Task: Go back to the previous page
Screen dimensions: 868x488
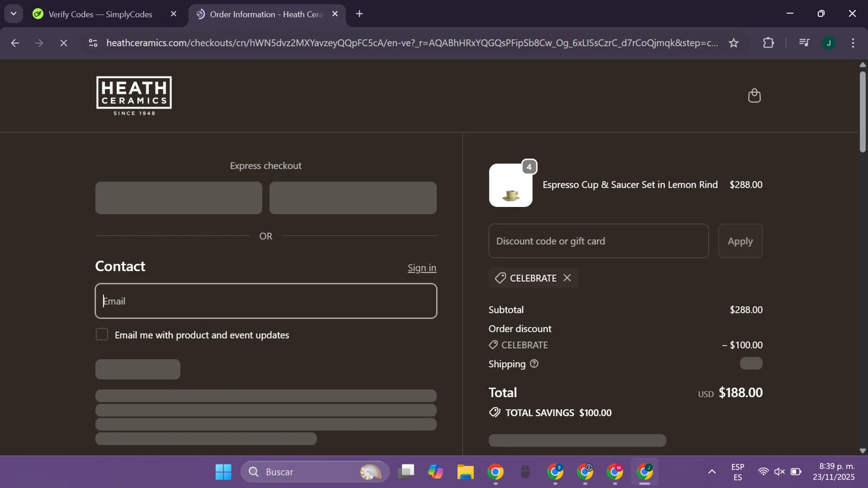Action: (x=15, y=43)
